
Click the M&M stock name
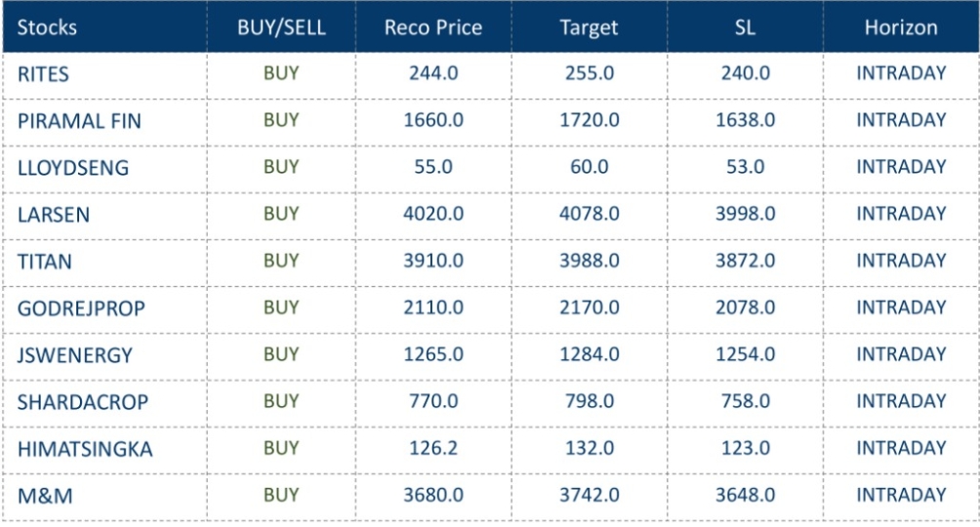(x=45, y=496)
